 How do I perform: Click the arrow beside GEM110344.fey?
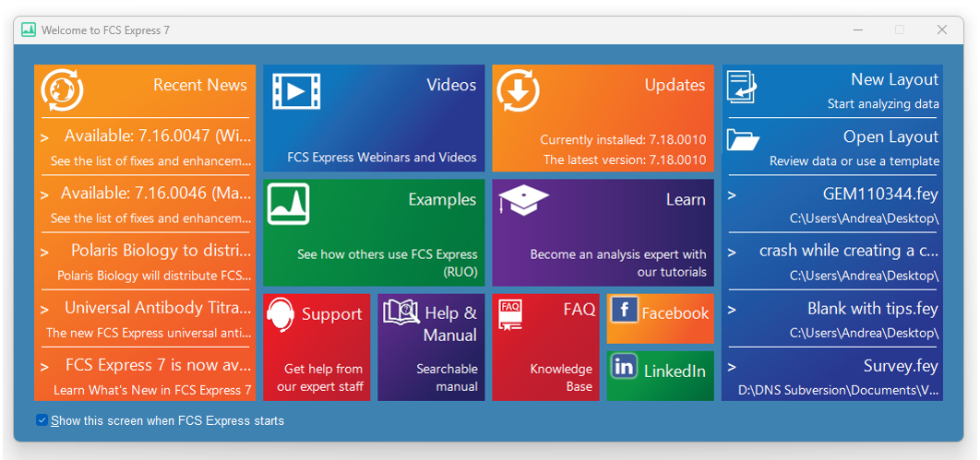pyautogui.click(x=732, y=195)
